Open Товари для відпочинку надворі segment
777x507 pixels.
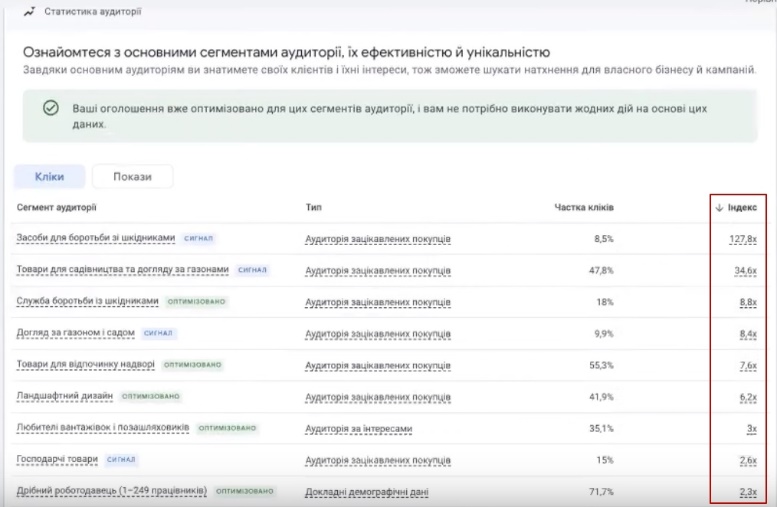86,365
